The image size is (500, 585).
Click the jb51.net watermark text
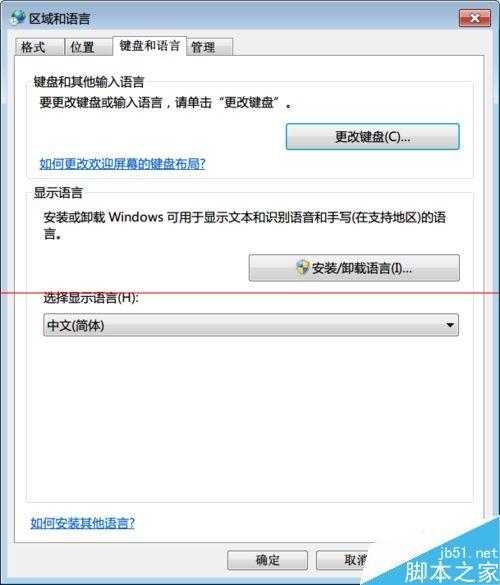click(469, 553)
